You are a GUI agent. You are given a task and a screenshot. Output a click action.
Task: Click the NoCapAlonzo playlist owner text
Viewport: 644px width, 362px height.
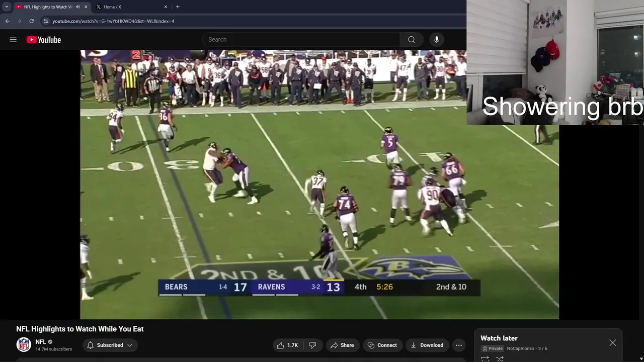point(520,348)
